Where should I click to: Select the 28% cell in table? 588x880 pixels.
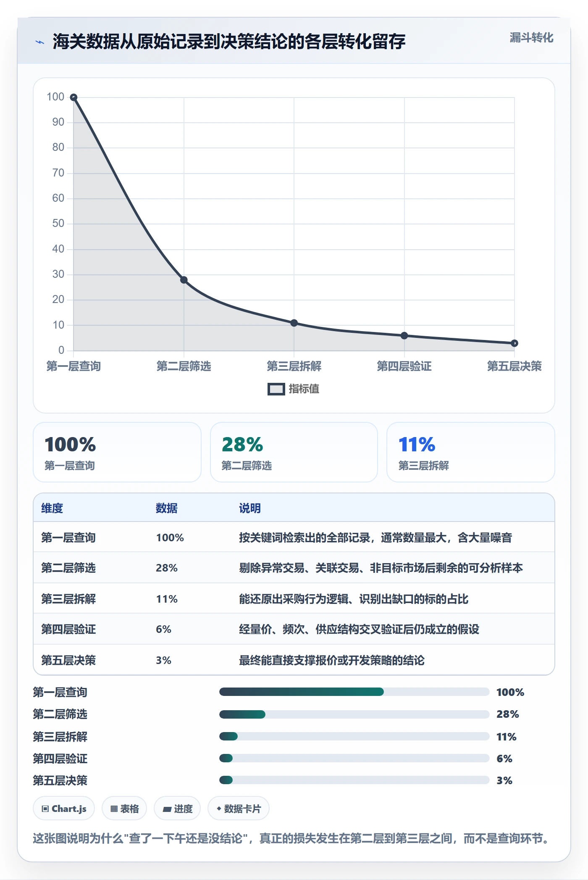coord(167,568)
